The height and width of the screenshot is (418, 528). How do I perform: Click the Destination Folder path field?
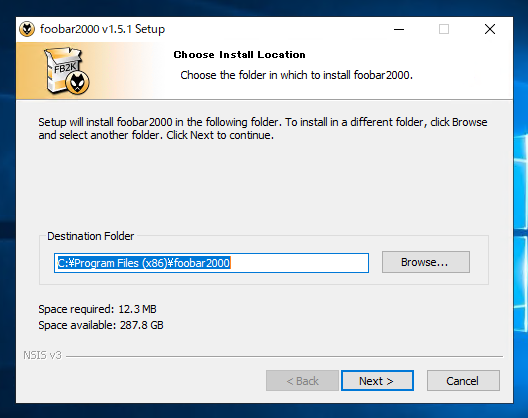211,263
